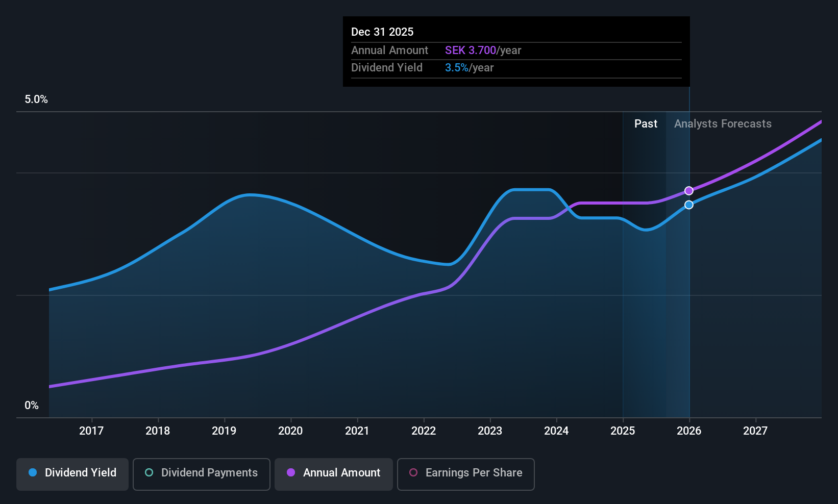The height and width of the screenshot is (504, 838).
Task: Click the purple Annual Amount legend dot
Action: [x=291, y=473]
